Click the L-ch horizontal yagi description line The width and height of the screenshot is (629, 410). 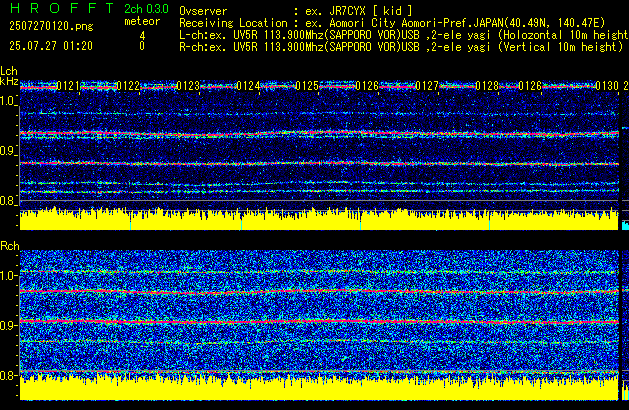pyautogui.click(x=404, y=35)
